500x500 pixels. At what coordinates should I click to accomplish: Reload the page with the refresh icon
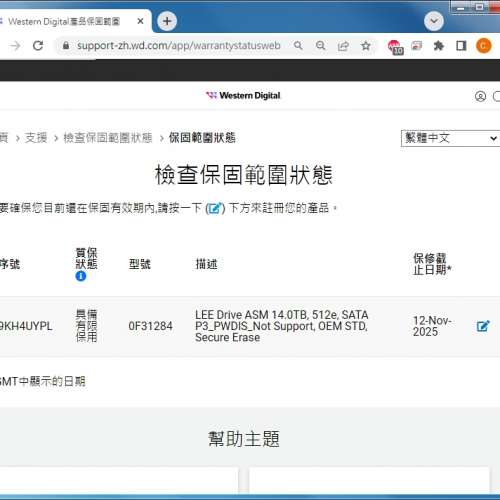(x=38, y=45)
